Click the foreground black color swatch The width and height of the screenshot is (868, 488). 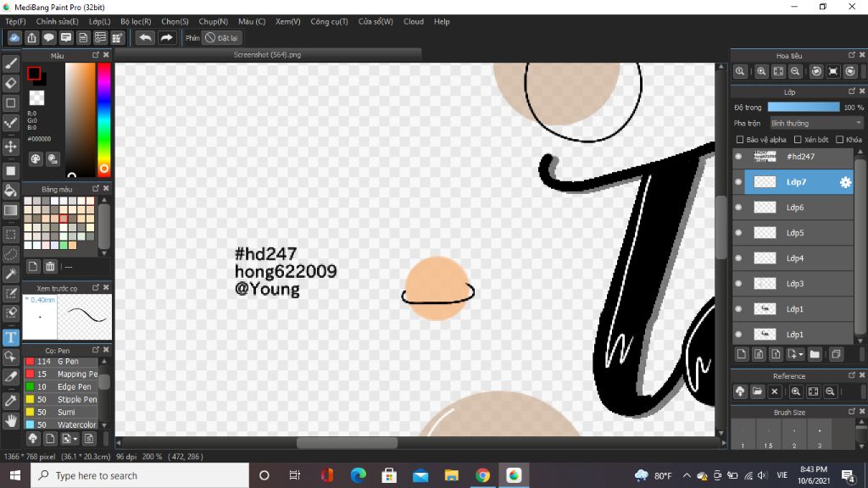coord(34,73)
